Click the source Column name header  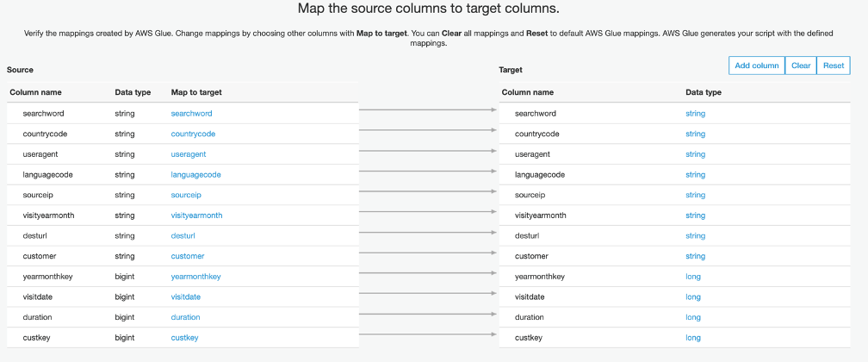(x=35, y=92)
